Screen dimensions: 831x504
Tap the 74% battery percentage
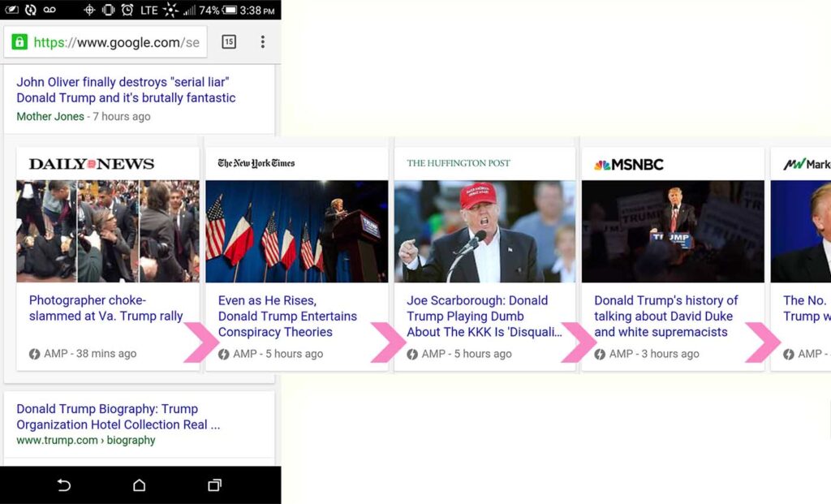209,10
